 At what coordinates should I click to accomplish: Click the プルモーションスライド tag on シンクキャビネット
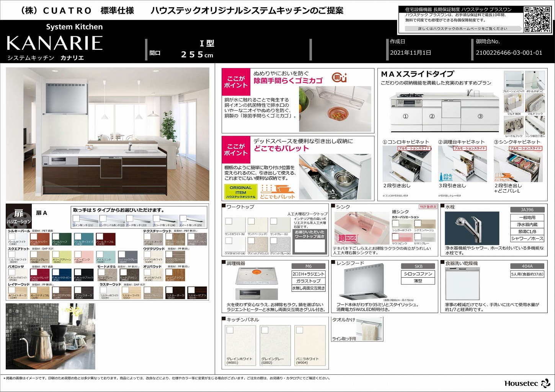pyautogui.click(x=525, y=148)
